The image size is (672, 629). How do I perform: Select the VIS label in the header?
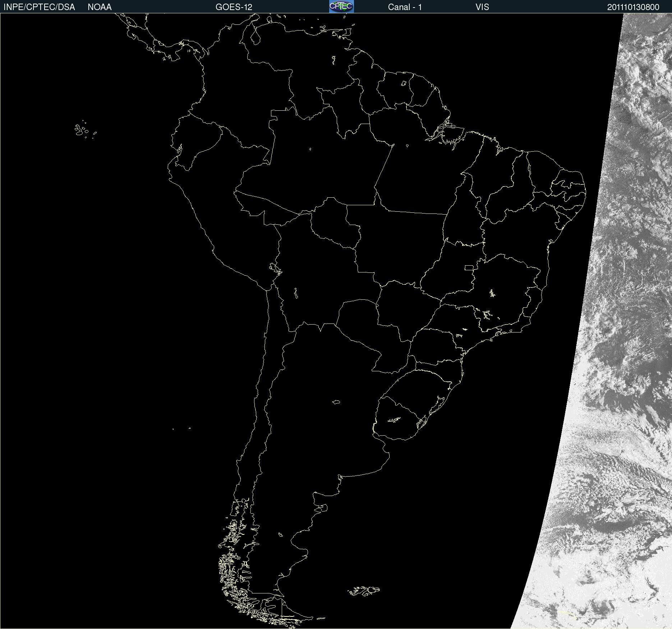point(482,7)
